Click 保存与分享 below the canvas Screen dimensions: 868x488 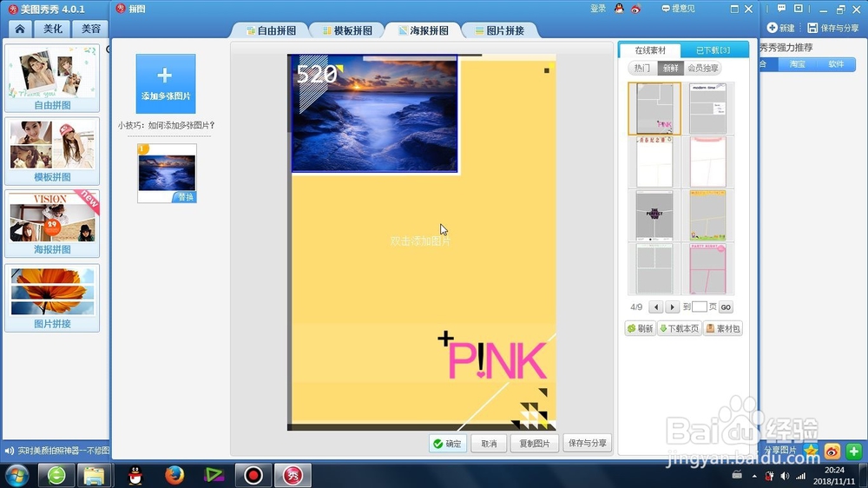coord(588,443)
